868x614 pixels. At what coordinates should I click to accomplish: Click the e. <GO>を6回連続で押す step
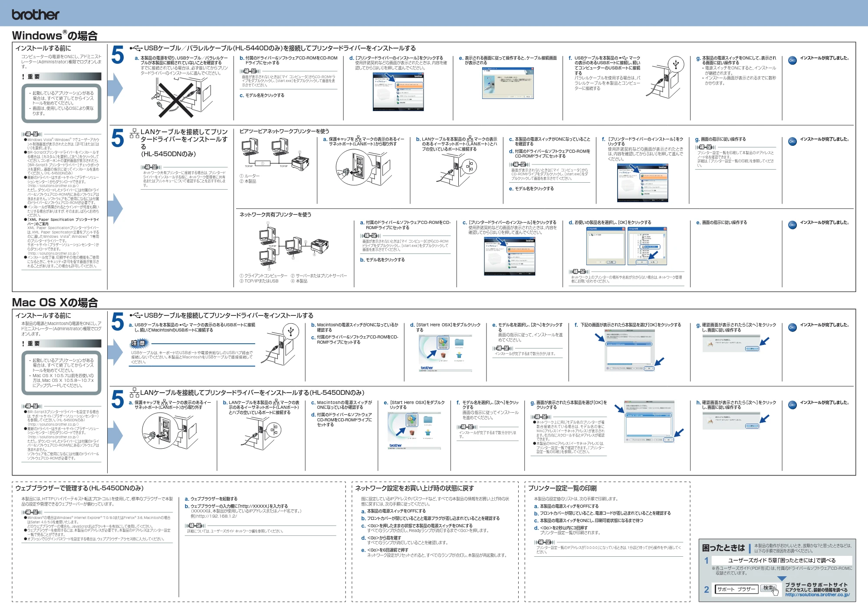click(x=385, y=550)
